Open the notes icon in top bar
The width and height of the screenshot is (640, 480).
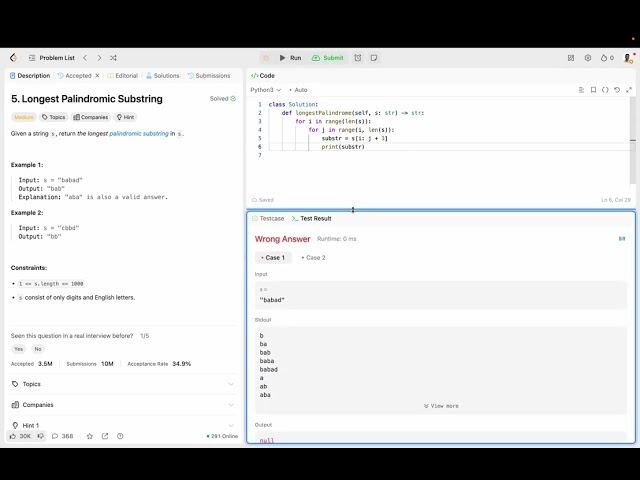374,58
